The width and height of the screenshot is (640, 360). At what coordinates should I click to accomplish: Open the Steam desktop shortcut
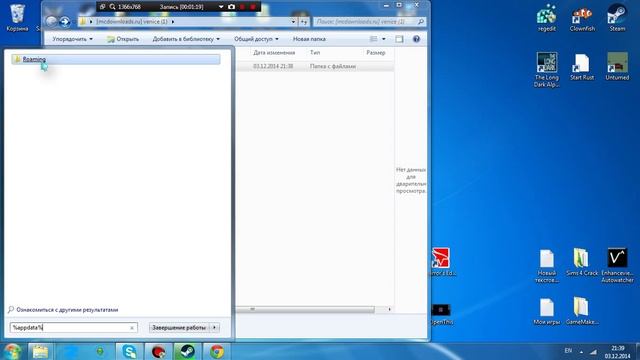coord(617,18)
